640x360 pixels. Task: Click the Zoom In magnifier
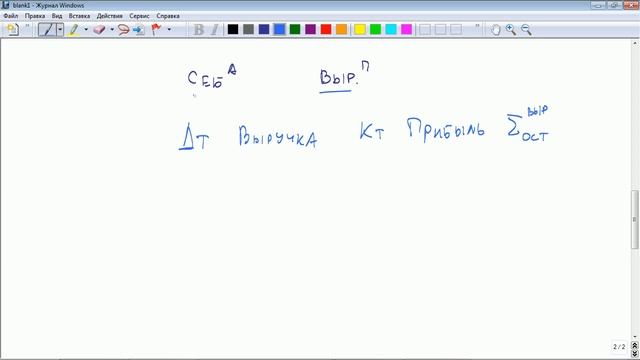coord(511,29)
